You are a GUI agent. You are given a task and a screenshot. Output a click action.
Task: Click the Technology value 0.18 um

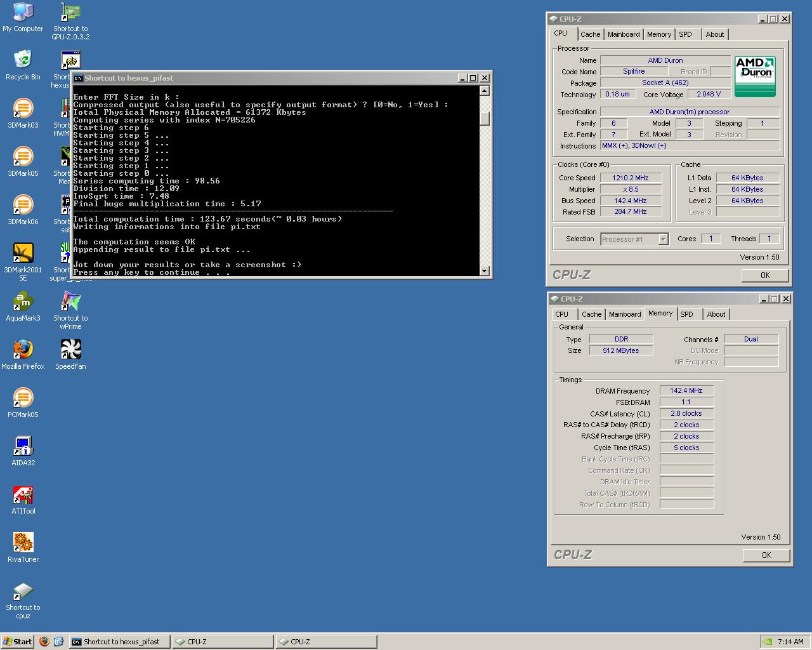coord(617,94)
